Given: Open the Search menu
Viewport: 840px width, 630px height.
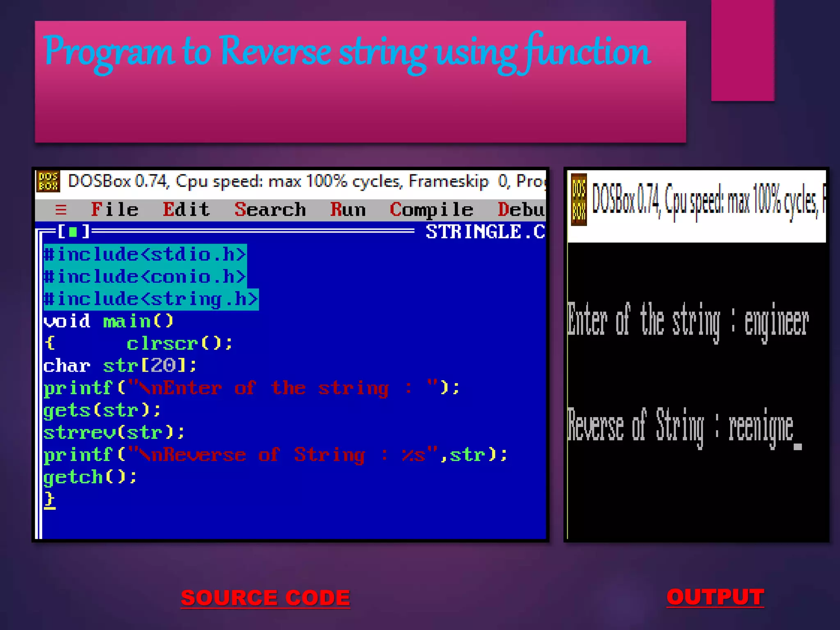Looking at the screenshot, I should pos(270,210).
